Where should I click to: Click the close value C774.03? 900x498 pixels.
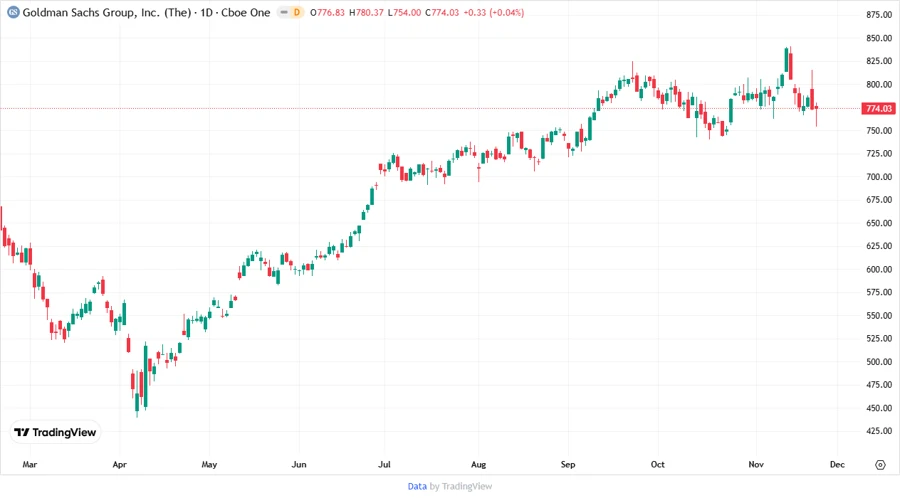pos(442,12)
